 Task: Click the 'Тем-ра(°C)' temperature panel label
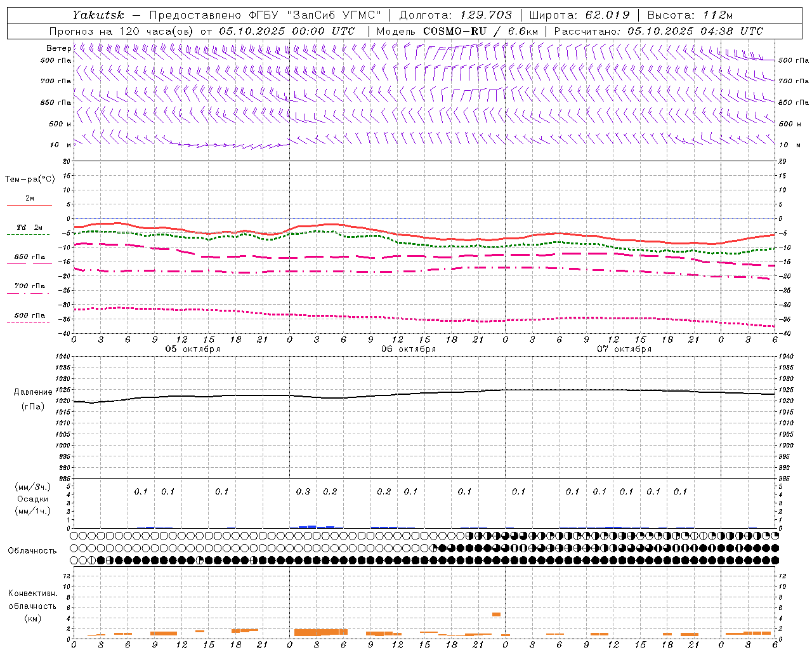tap(30, 179)
